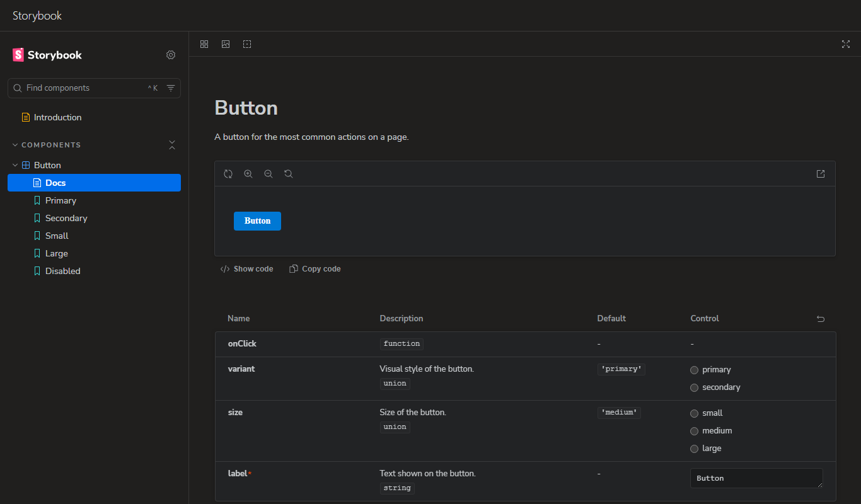Viewport: 861px width, 504px height.
Task: Zoom out on the button preview
Action: 269,174
